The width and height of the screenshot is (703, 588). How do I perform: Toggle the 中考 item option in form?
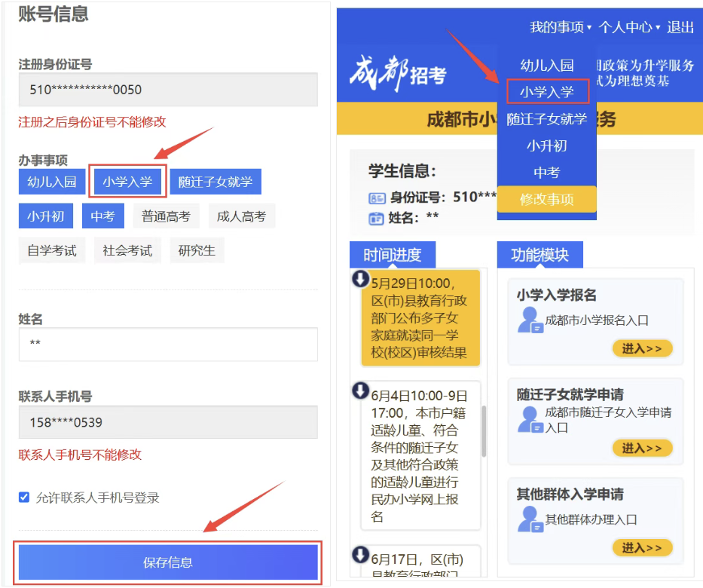[x=103, y=216]
